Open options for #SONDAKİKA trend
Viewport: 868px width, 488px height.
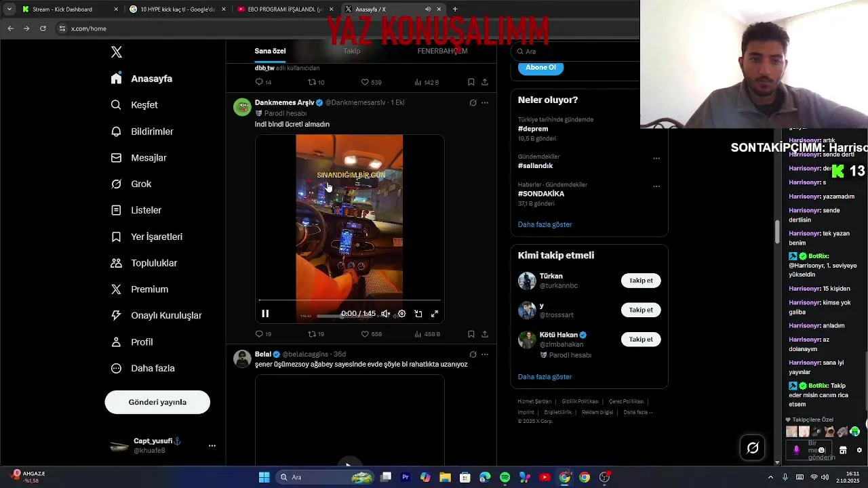click(656, 186)
